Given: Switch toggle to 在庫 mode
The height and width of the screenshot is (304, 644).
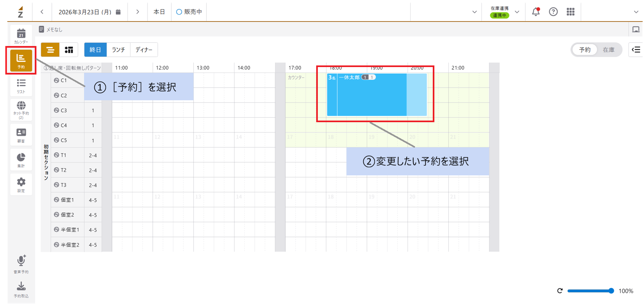Looking at the screenshot, I should (x=609, y=50).
